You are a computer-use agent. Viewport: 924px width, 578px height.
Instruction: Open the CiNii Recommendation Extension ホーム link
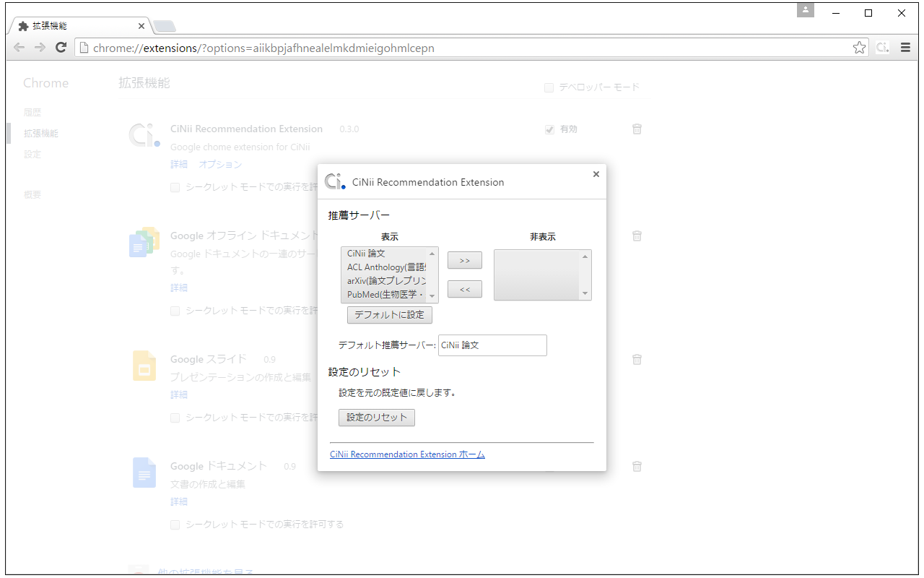tap(407, 454)
